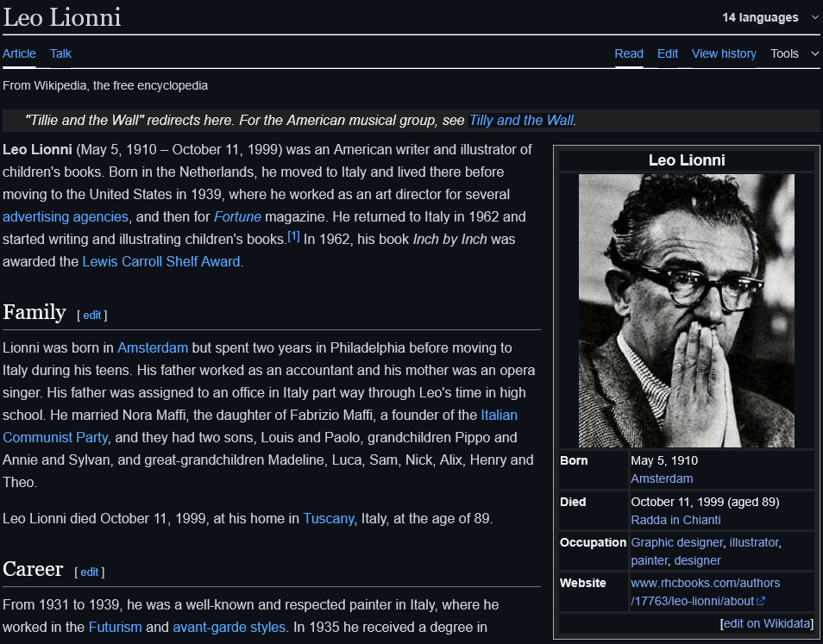Screen dimensions: 823x644
Task: Click the Career section heading
Action: (x=33, y=569)
